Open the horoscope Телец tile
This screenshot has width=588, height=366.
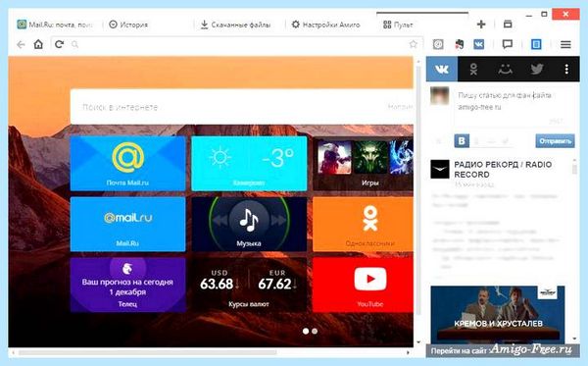(127, 285)
